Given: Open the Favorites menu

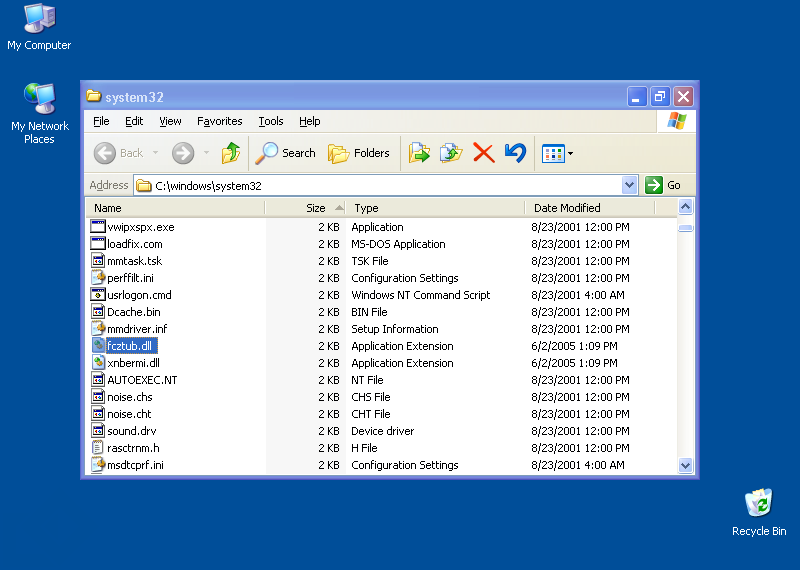Looking at the screenshot, I should 219,121.
